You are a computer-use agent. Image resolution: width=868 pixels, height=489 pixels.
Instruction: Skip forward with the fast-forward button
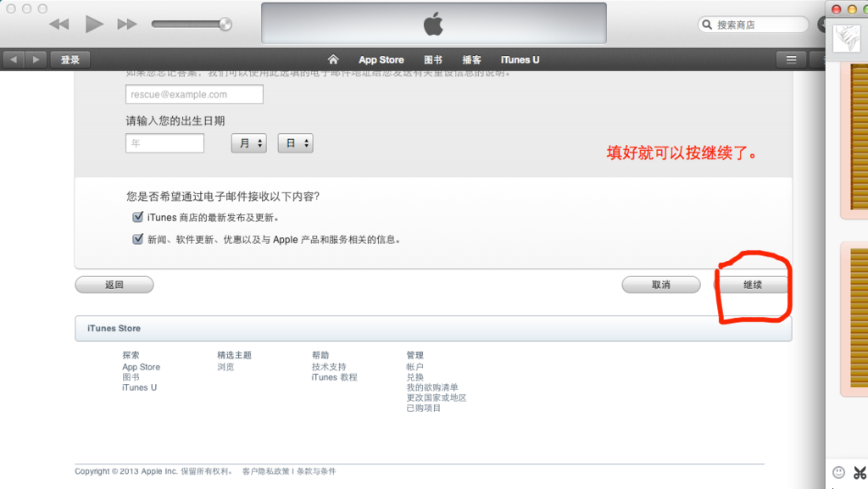point(127,25)
